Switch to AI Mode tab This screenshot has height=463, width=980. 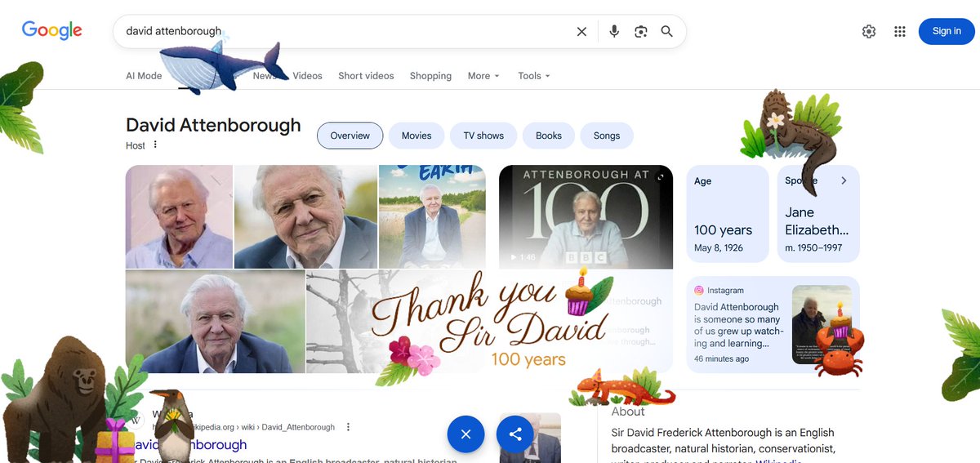click(x=144, y=76)
